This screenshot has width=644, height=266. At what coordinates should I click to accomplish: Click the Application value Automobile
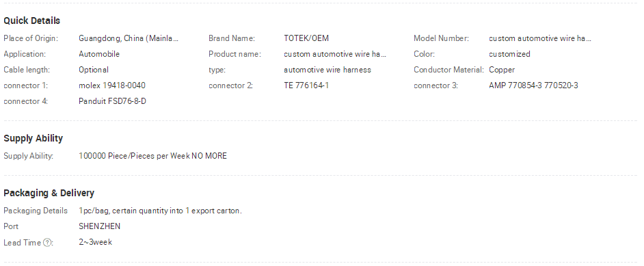tap(99, 54)
